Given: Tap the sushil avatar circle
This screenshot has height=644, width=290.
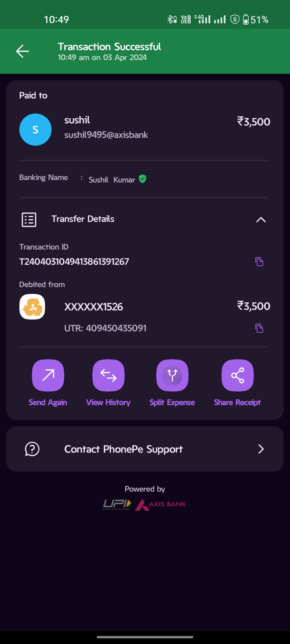Looking at the screenshot, I should click(x=35, y=130).
